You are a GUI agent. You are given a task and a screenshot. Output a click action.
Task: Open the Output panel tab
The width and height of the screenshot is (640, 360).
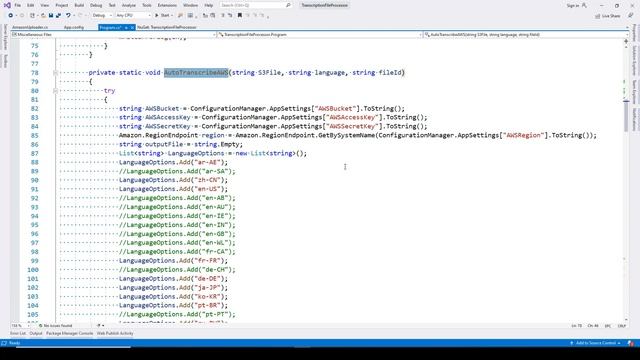pos(36,333)
